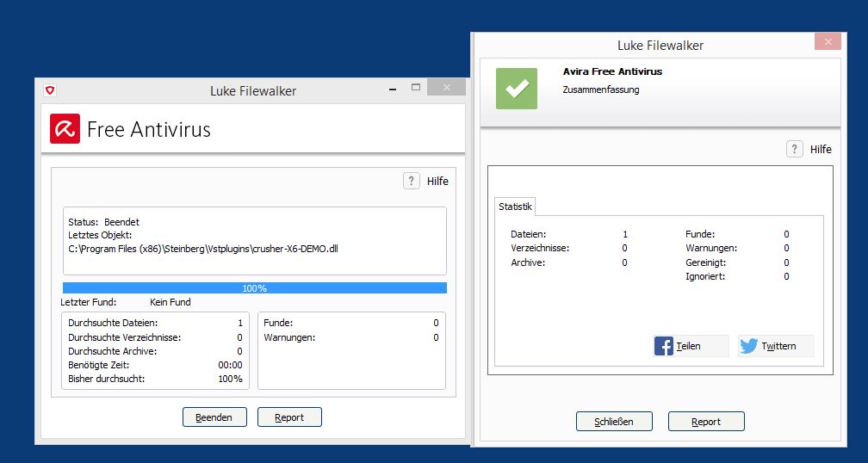Click Schließen button in summary window

coord(614,422)
